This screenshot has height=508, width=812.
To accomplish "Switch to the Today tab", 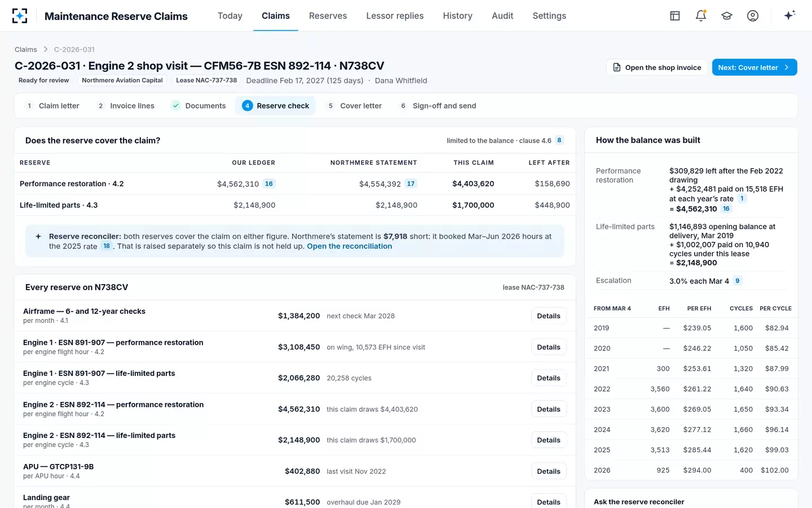I will (x=230, y=16).
